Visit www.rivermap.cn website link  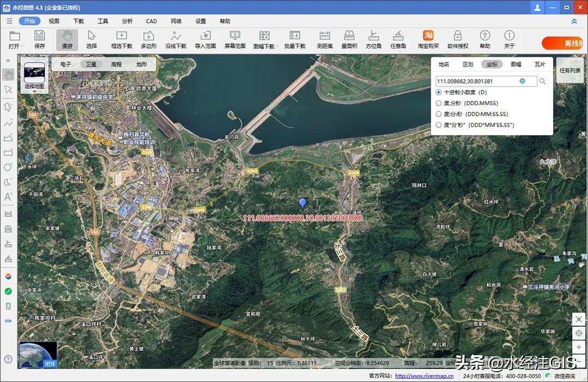tap(424, 375)
